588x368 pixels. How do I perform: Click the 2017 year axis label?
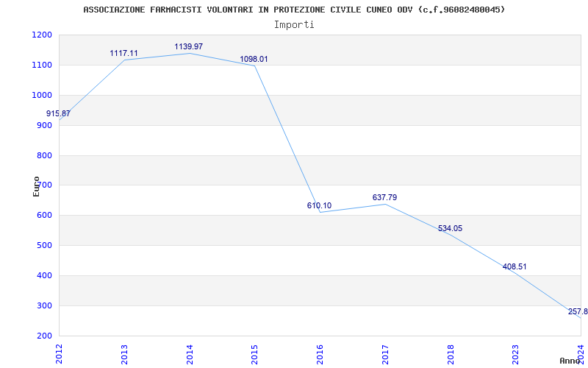pos(385,354)
